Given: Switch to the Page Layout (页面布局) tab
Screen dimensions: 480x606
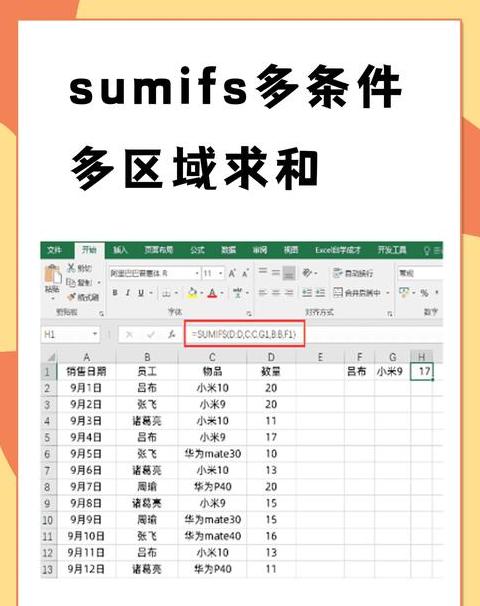Looking at the screenshot, I should (x=158, y=250).
